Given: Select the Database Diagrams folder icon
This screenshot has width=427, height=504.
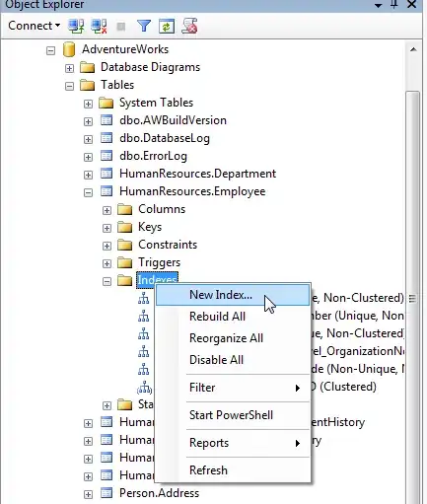Looking at the screenshot, I should (88, 67).
